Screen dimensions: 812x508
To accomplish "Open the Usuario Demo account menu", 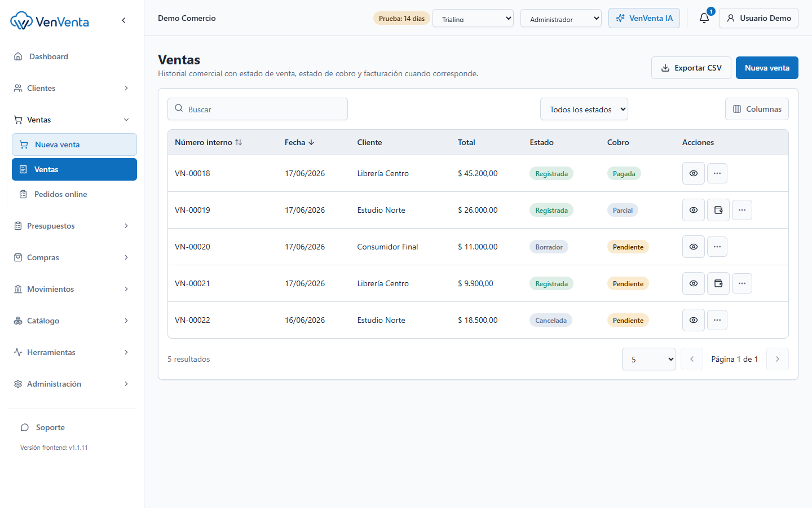I will (x=758, y=18).
